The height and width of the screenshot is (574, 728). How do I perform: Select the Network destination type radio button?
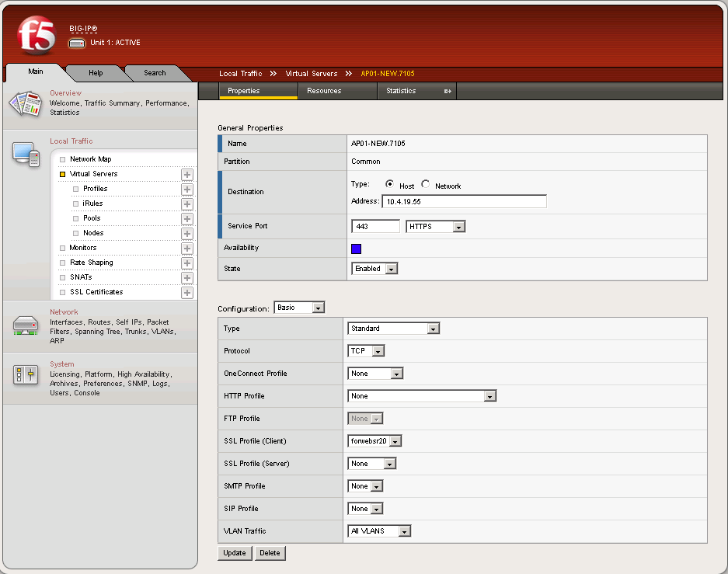pyautogui.click(x=426, y=185)
